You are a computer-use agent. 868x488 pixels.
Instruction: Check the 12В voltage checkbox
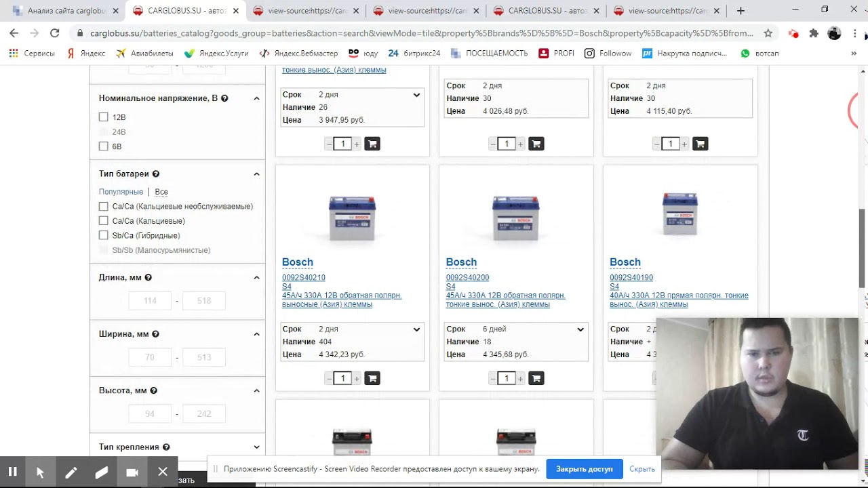click(x=103, y=117)
